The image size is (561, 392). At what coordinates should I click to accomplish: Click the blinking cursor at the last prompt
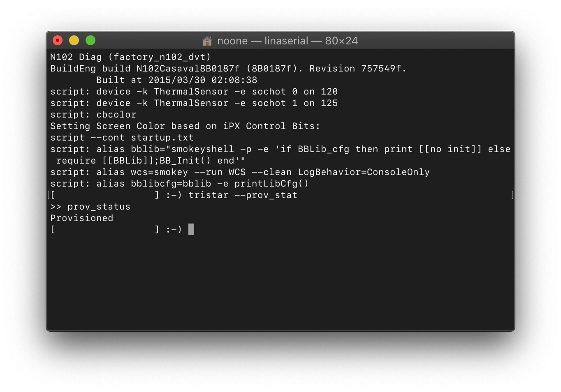(191, 229)
